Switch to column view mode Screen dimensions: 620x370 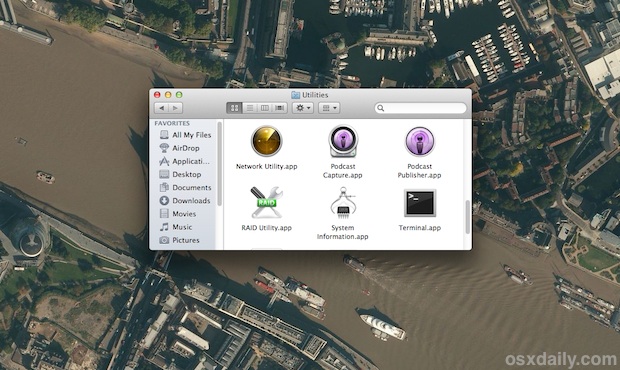(x=265, y=108)
